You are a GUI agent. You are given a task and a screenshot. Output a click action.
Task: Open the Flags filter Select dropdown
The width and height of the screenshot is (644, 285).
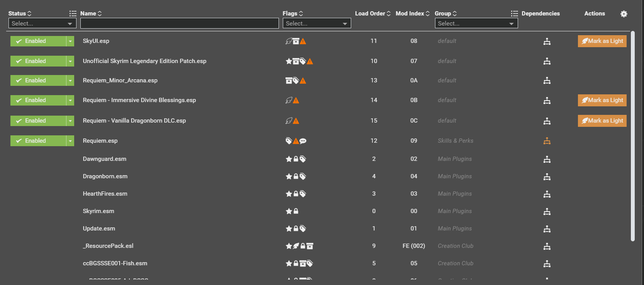pyautogui.click(x=317, y=24)
